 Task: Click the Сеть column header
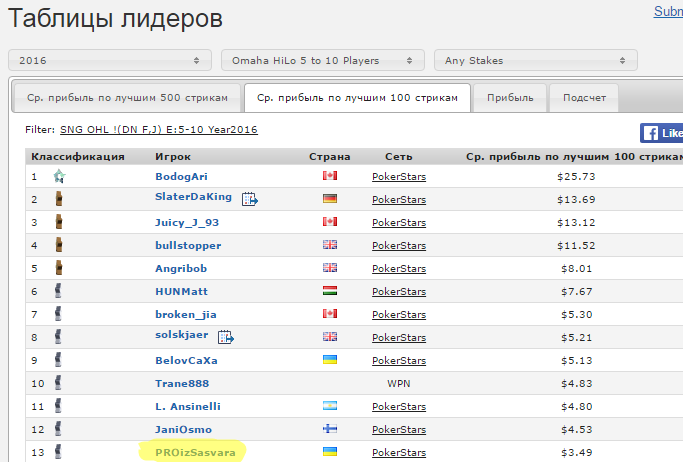point(399,156)
